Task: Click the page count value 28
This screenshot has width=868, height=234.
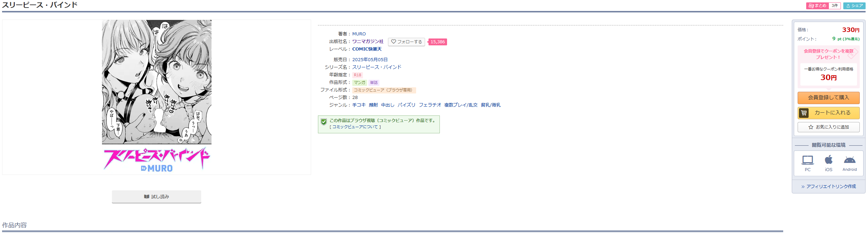Action: coord(355,98)
